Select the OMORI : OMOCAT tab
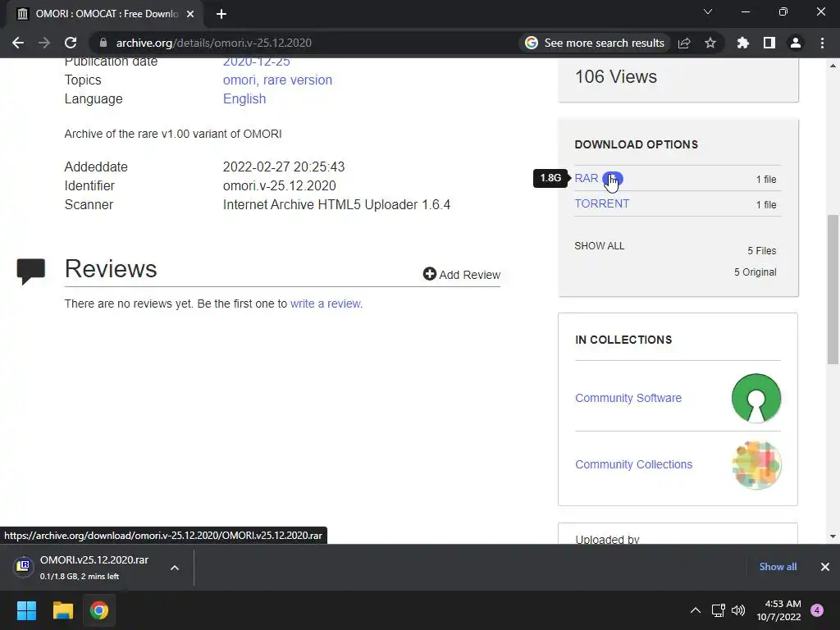840x630 pixels. point(105,14)
